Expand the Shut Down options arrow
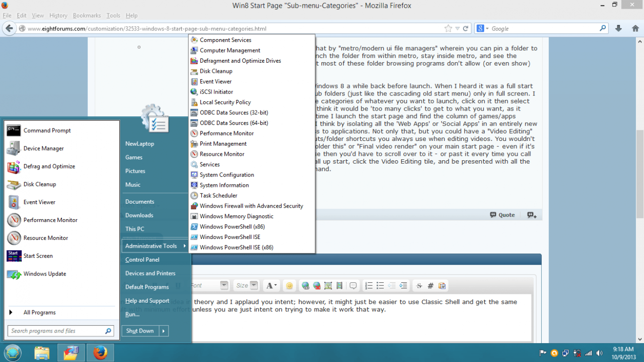 (164, 331)
